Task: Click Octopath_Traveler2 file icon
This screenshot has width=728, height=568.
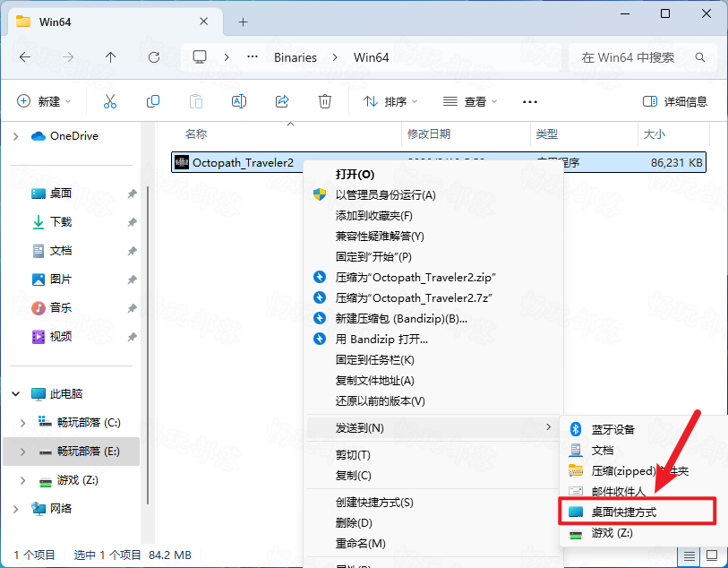Action: click(182, 162)
